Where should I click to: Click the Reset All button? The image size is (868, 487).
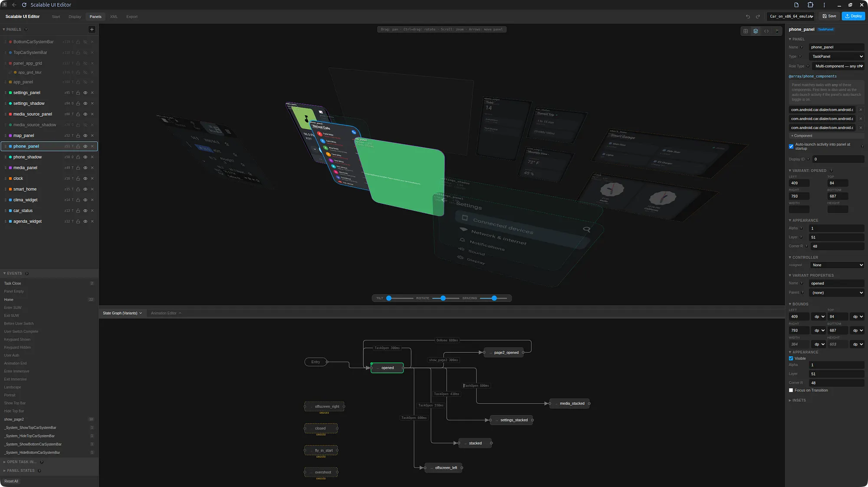tap(11, 481)
